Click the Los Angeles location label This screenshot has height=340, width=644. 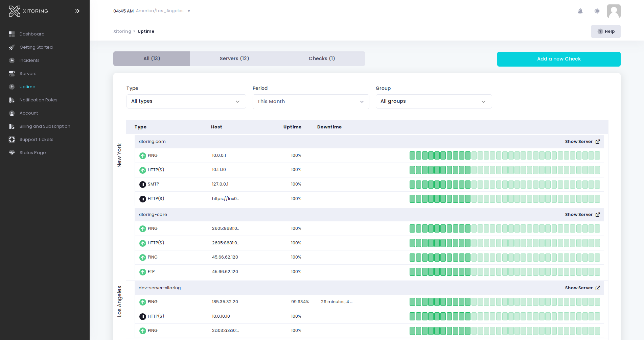tap(119, 301)
